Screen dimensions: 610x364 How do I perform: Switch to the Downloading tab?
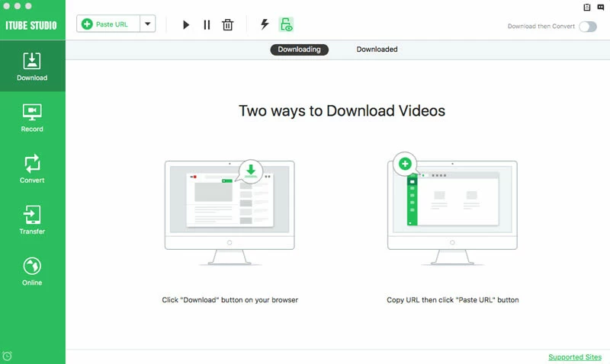point(299,49)
